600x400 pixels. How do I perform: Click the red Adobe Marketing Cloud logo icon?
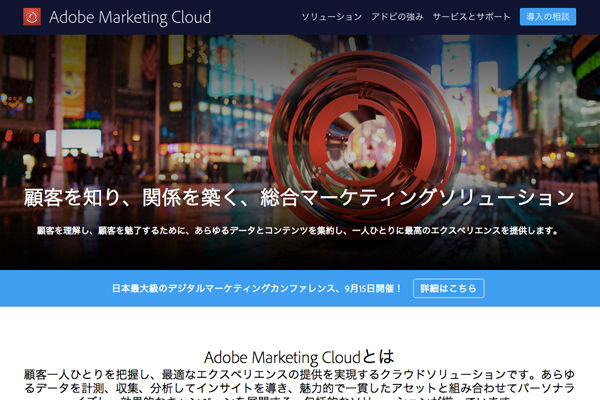click(x=32, y=17)
